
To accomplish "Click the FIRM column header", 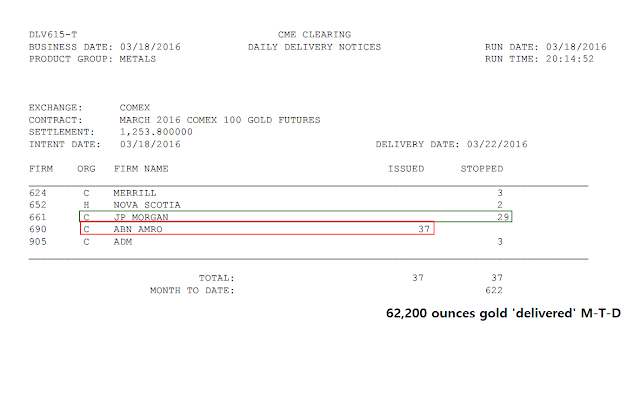I will [x=41, y=169].
